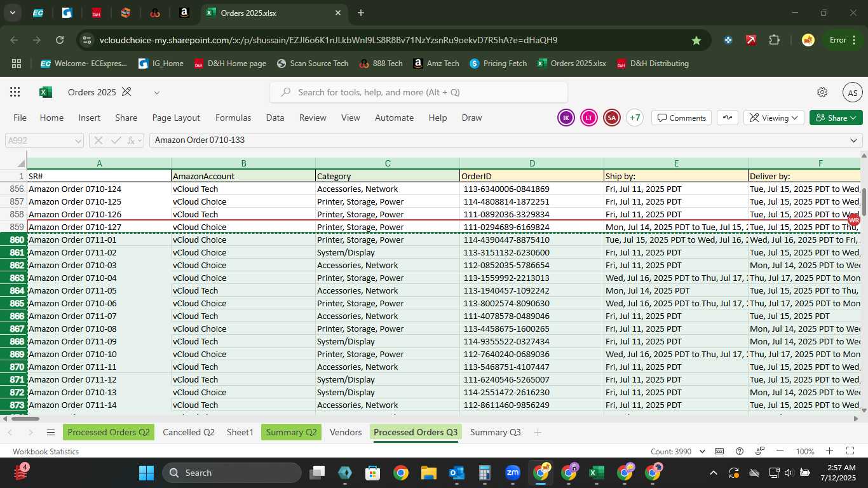The image size is (868, 488).
Task: Click the zoom out minus icon
Action: click(780, 451)
